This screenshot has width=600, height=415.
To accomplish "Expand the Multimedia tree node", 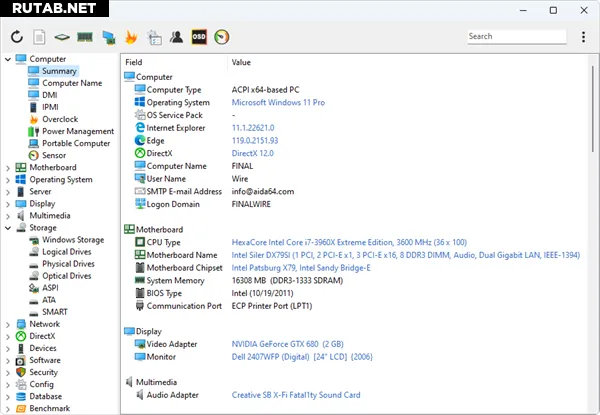I will coord(8,216).
